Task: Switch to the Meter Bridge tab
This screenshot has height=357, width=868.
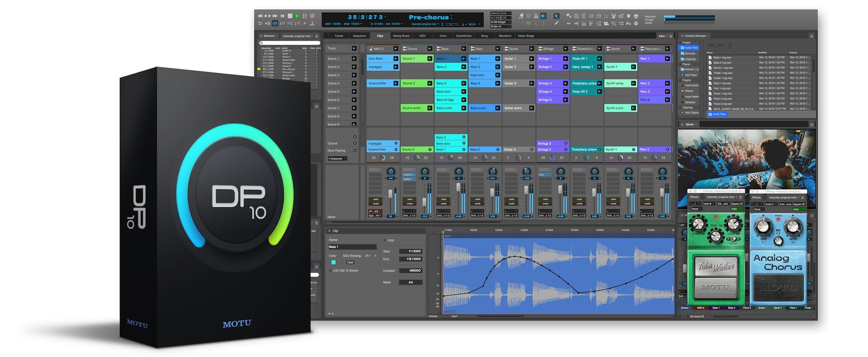Action: point(526,36)
